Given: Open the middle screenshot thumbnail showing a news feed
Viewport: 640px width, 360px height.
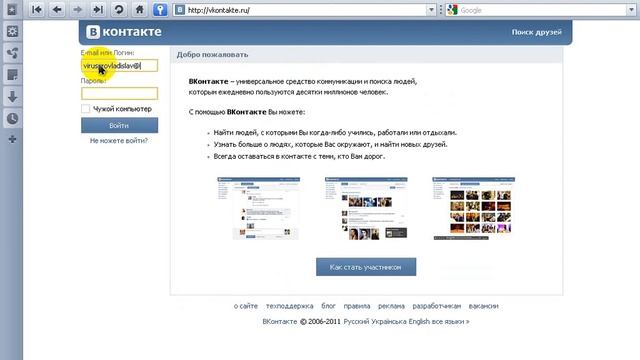Looking at the screenshot, I should coord(366,208).
